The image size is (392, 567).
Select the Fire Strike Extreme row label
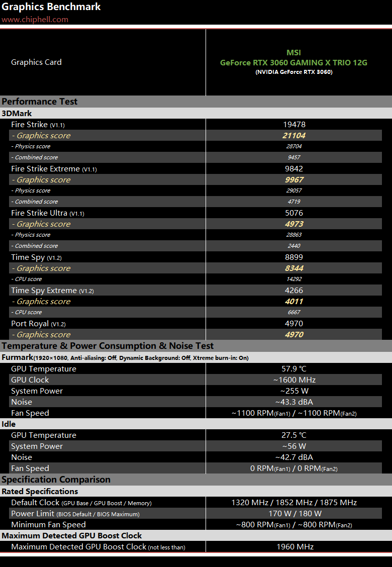coord(54,169)
